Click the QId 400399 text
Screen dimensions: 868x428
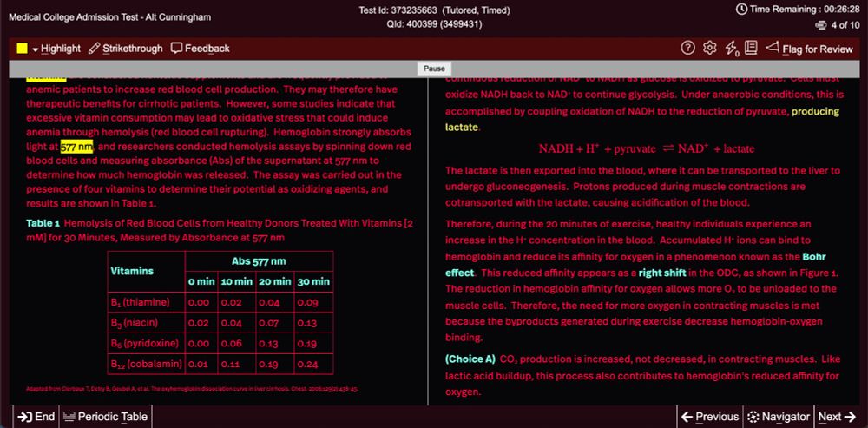[x=434, y=24]
